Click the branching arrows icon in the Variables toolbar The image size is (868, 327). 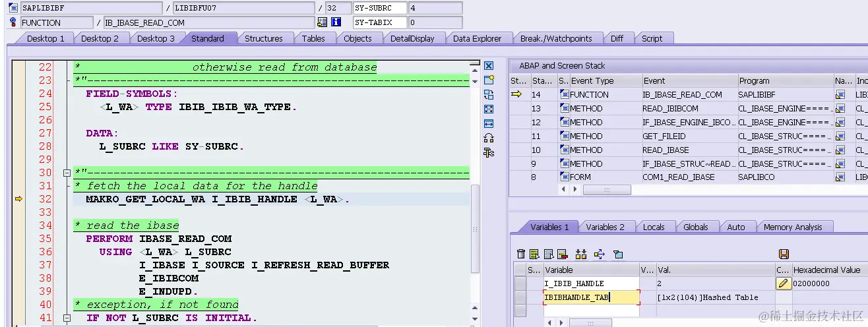click(600, 254)
